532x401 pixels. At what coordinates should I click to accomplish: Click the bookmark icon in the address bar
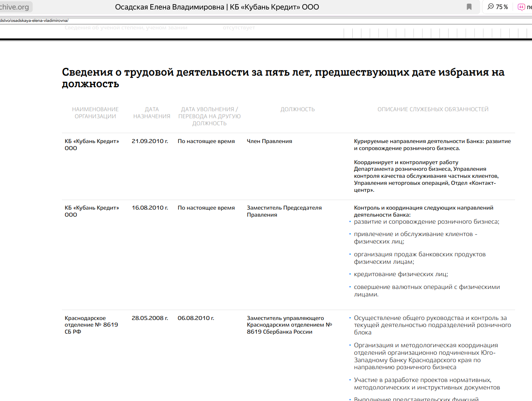469,7
